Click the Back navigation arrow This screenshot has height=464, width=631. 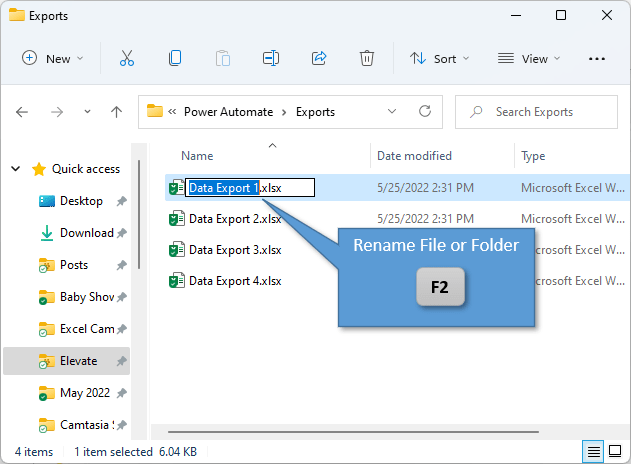[23, 112]
